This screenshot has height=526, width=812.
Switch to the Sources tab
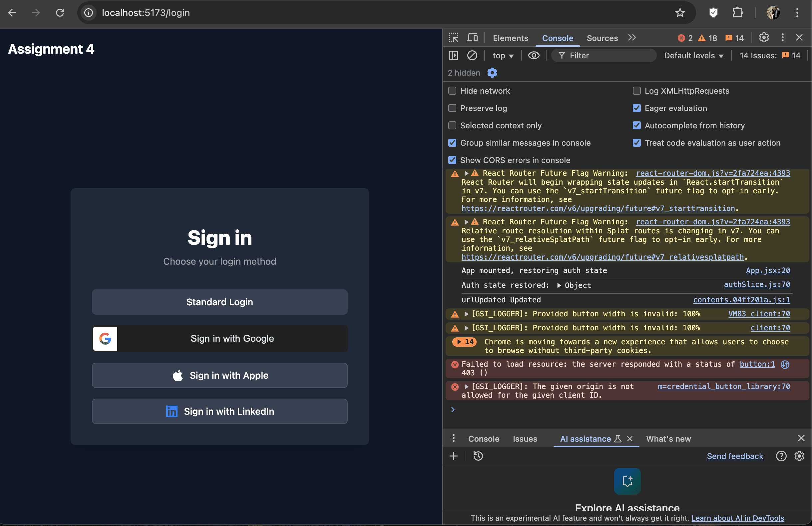(602, 38)
